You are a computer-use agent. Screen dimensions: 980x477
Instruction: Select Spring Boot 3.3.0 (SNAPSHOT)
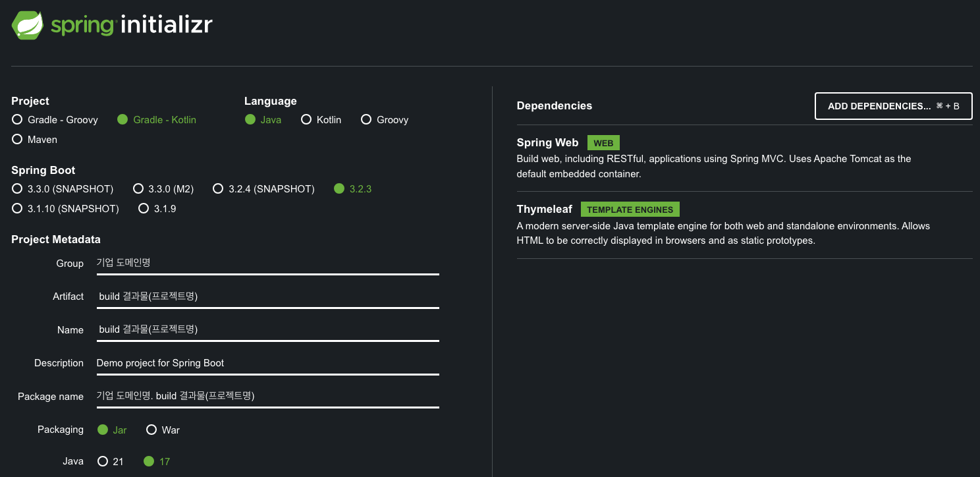(x=63, y=189)
